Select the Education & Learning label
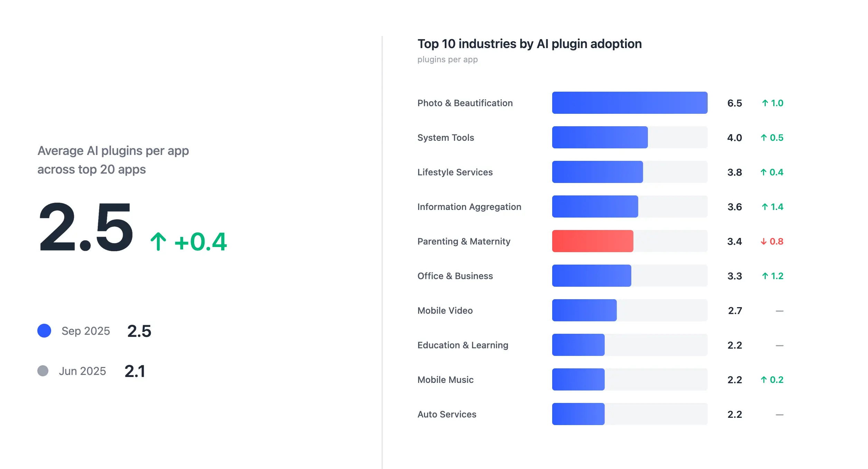The image size is (868, 469). pos(463,345)
